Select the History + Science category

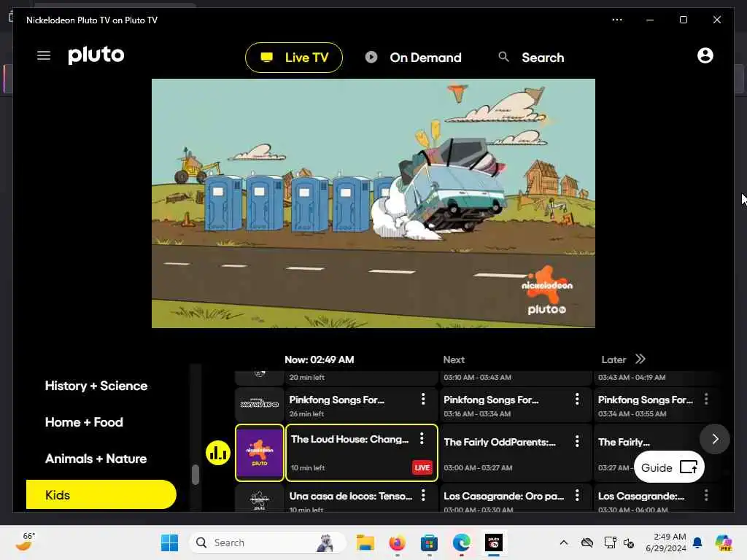coord(96,386)
